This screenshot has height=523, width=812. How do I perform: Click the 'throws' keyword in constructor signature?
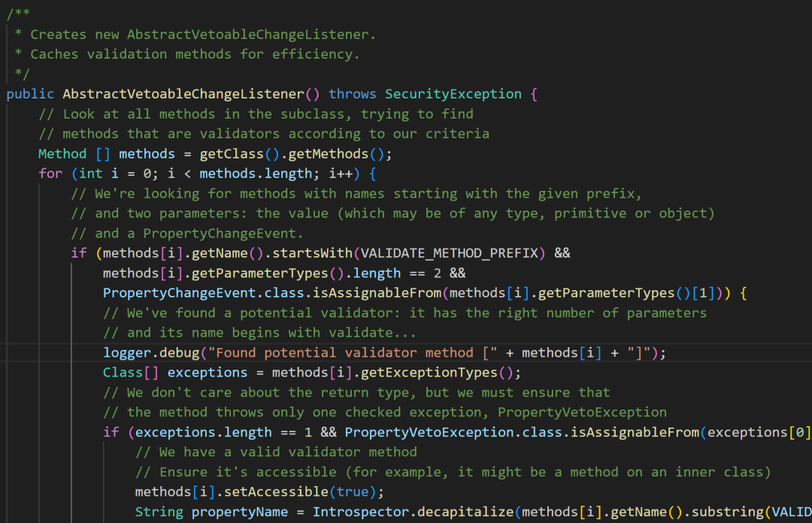(352, 94)
